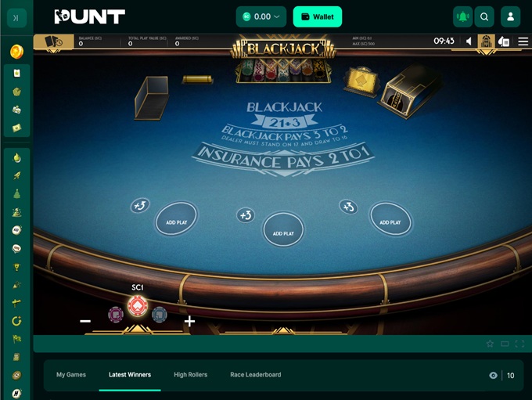532x400 pixels.
Task: Click the center ADD PLAY betting spot
Action: coord(283,230)
